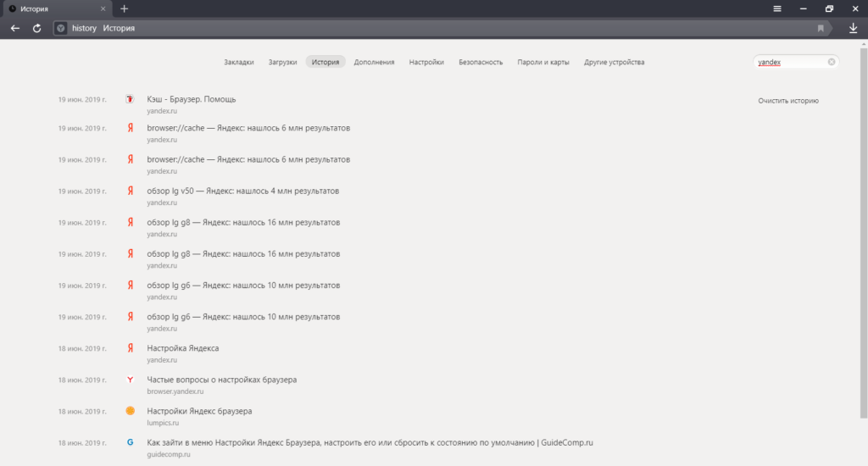This screenshot has width=868, height=466.
Task: Select the История tab
Action: click(325, 62)
